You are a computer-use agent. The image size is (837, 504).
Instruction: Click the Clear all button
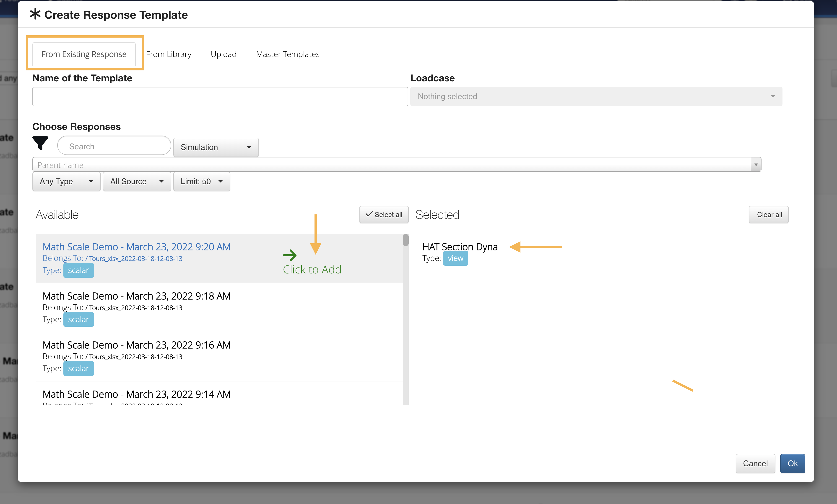(769, 214)
